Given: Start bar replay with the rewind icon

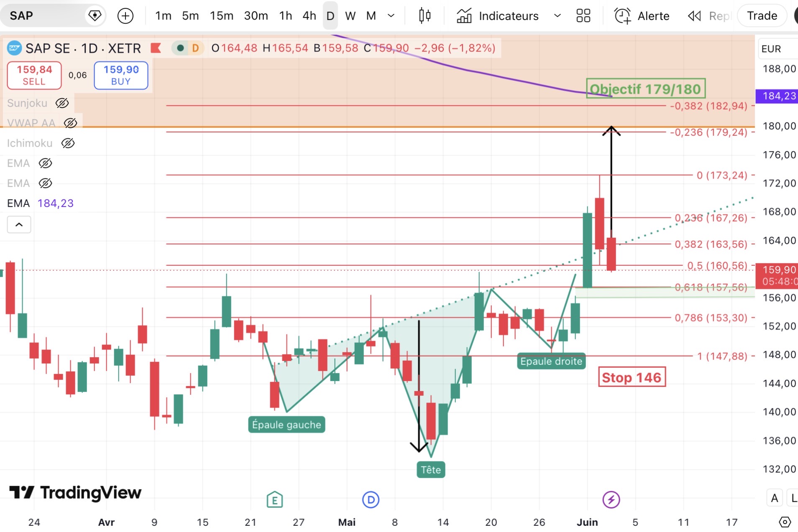Looking at the screenshot, I should [x=694, y=16].
